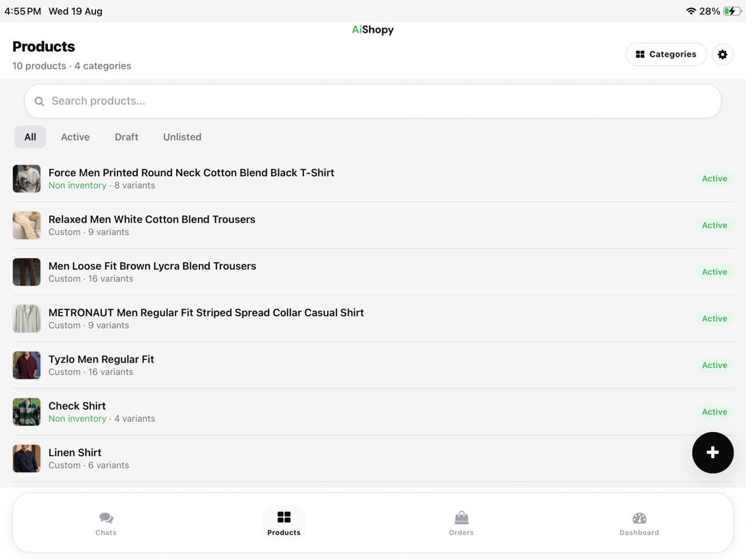The width and height of the screenshot is (746, 560).
Task: Open the 'Check Shirt' product title
Action: pos(77,406)
